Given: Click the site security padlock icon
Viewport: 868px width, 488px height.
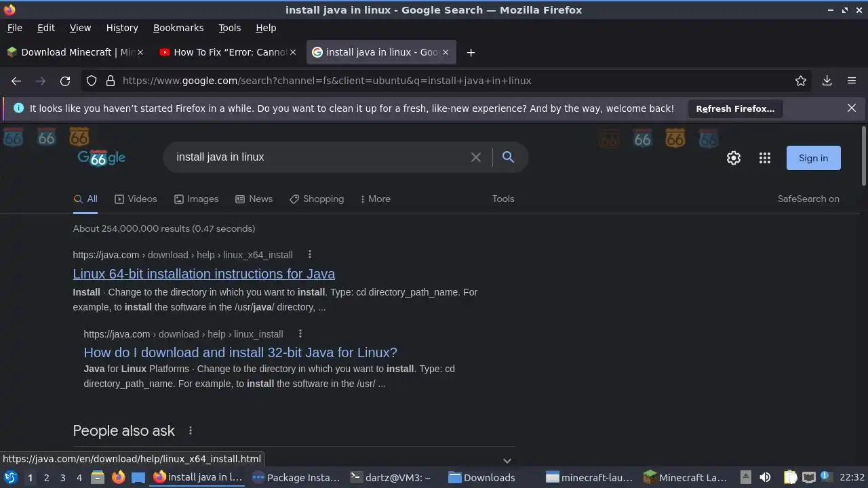Looking at the screenshot, I should 111,81.
